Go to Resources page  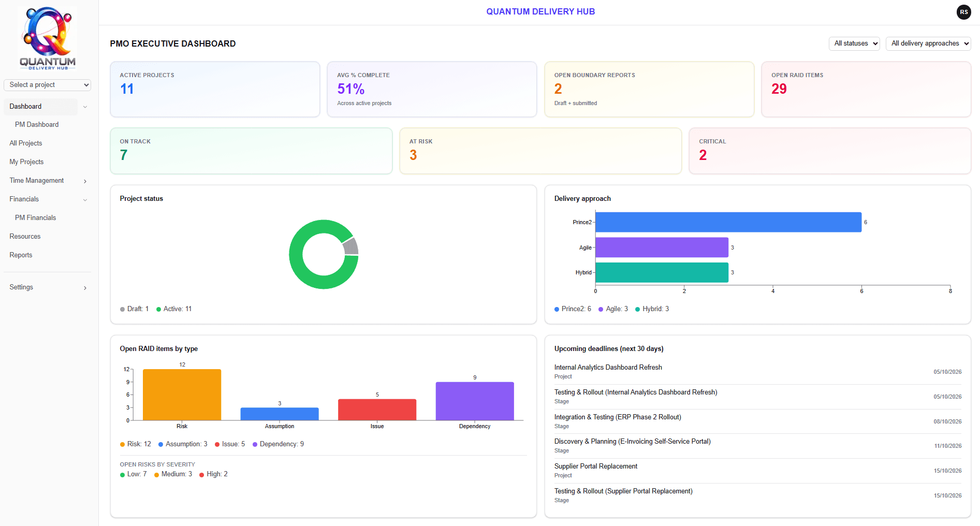coord(25,237)
